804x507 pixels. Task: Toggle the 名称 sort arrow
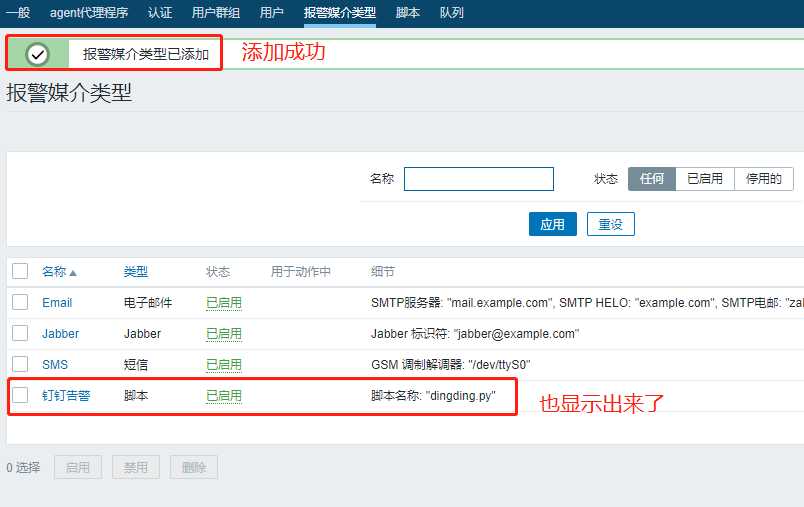tap(73, 273)
